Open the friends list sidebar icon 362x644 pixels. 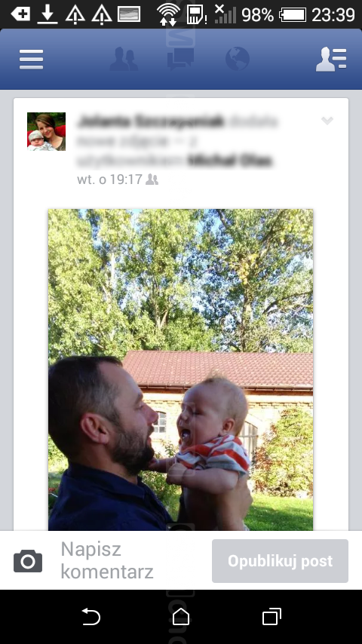(331, 59)
